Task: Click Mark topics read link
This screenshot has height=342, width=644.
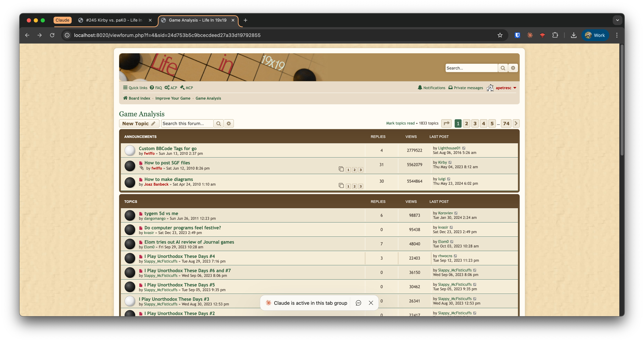Action: point(400,123)
